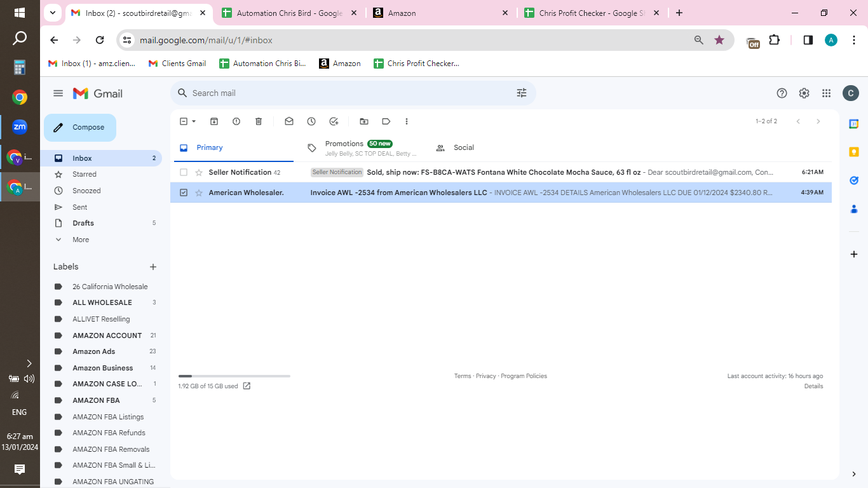The height and width of the screenshot is (488, 868).
Task: Click the Add to Tasks icon
Action: click(334, 121)
